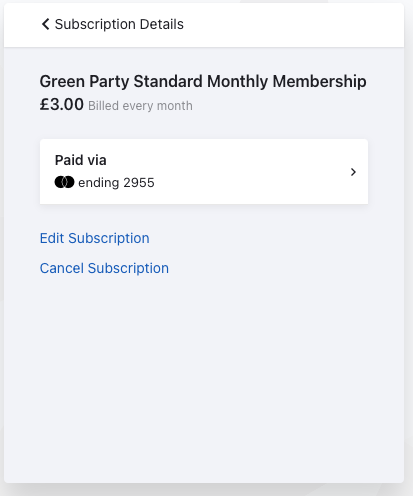Click 'Edit' in the Edit Subscription link
Viewport: 413px width, 496px height.
(x=52, y=238)
